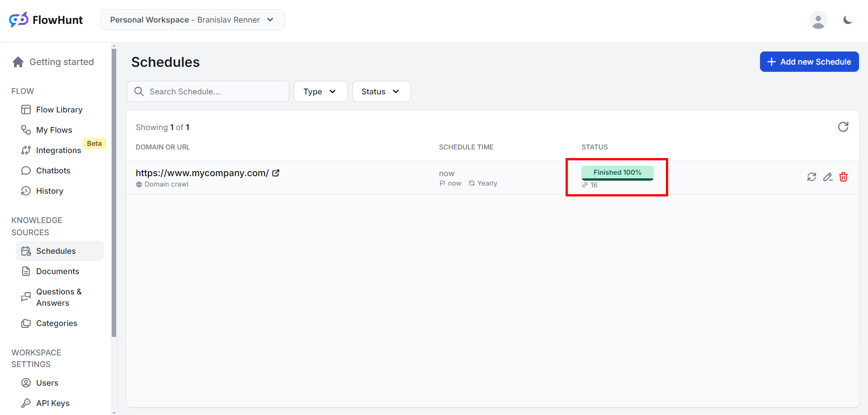Delete the mycompany.com schedule with trash icon
Image resolution: width=868 pixels, height=415 pixels.
pyautogui.click(x=843, y=177)
